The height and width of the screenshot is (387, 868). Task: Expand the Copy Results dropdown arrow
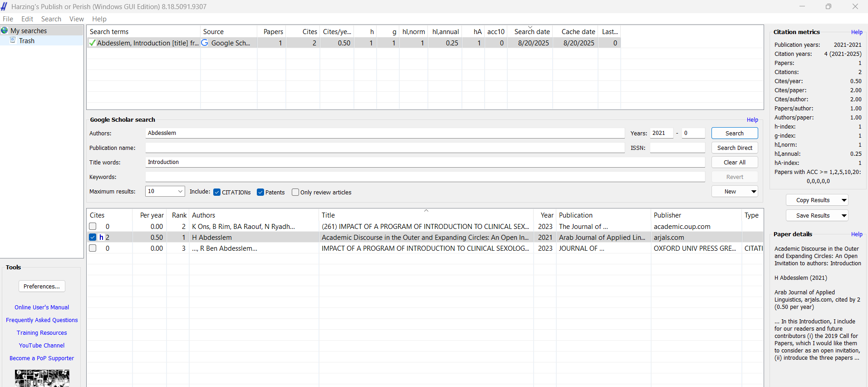(844, 200)
